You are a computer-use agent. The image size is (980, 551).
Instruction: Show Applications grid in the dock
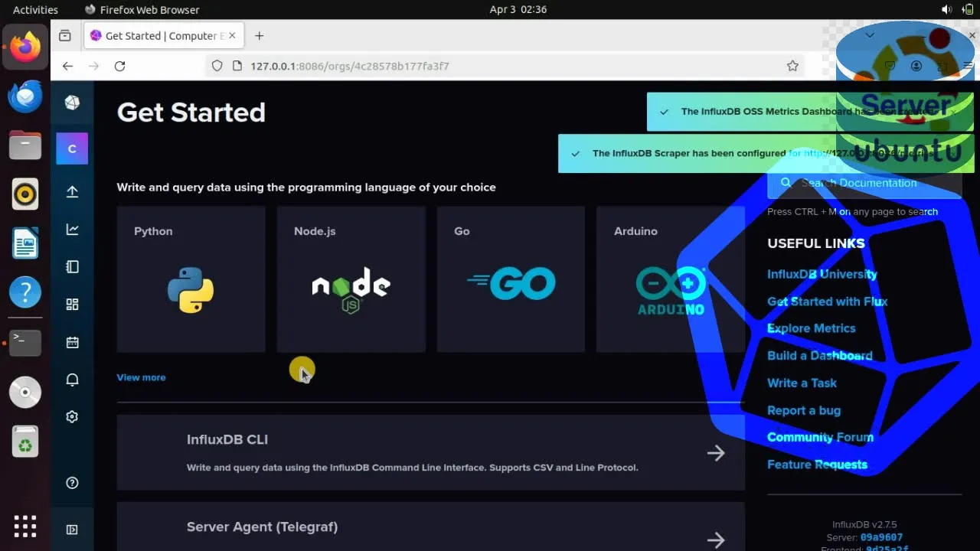click(25, 527)
